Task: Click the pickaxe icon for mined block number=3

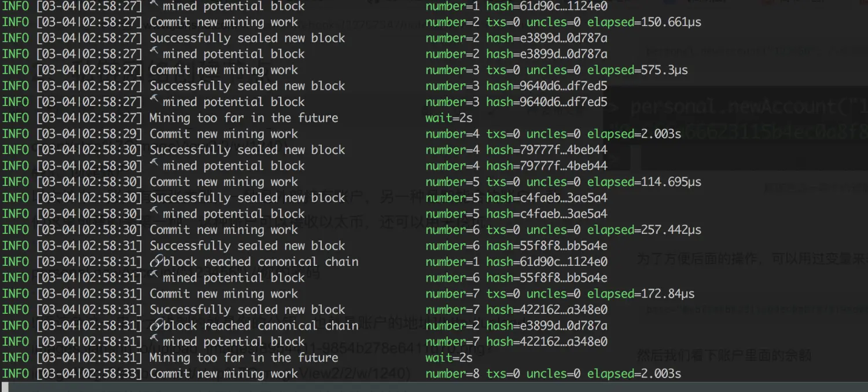Action: [155, 101]
